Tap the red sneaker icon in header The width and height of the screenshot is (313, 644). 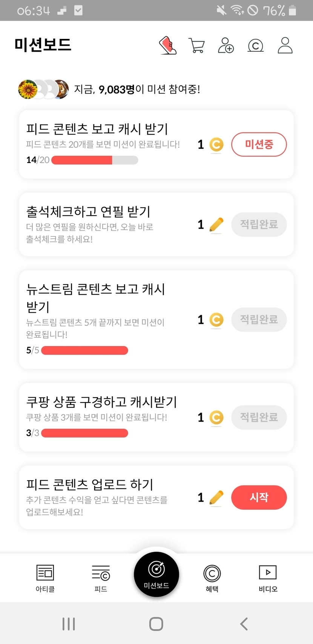click(x=168, y=45)
